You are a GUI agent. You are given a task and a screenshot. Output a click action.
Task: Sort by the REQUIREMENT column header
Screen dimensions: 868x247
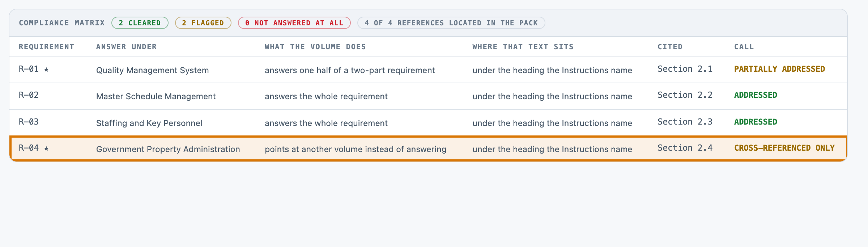click(x=46, y=47)
